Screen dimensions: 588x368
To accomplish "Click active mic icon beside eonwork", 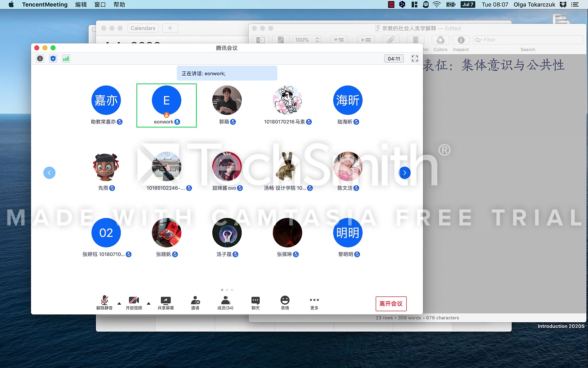I will click(177, 122).
